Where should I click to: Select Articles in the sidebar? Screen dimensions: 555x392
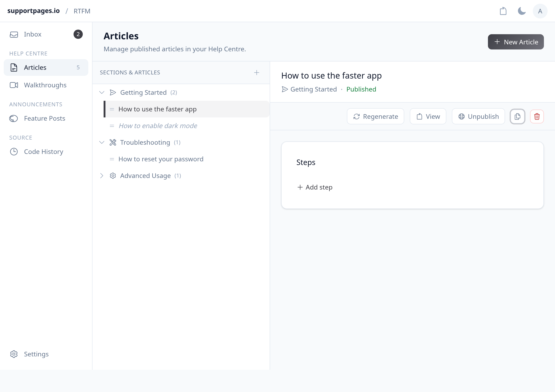coord(46,67)
